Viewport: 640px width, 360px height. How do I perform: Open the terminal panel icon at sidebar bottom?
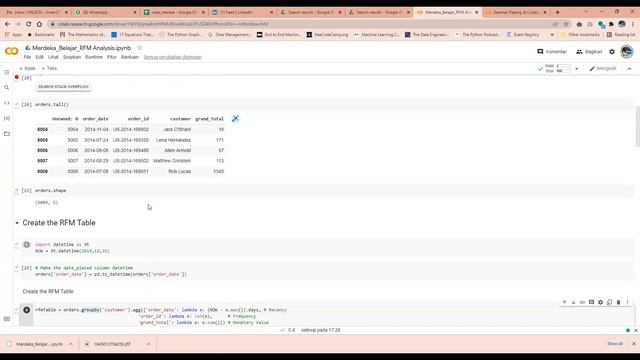pos(7,319)
